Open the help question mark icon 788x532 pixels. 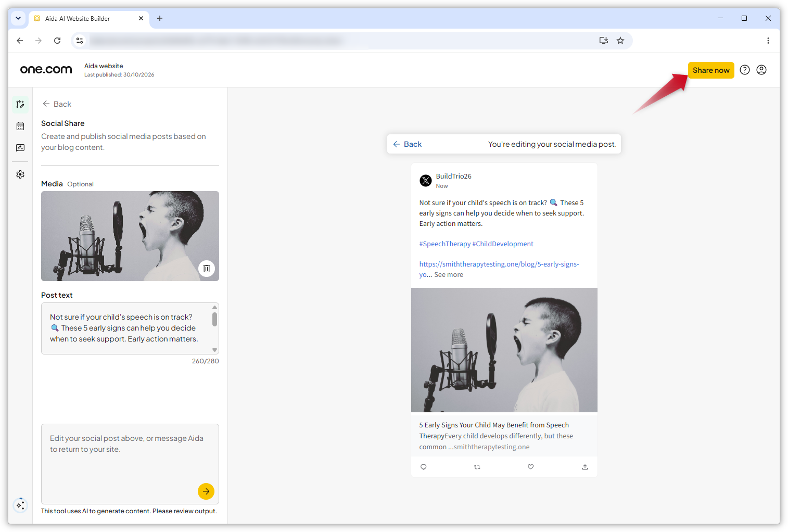coord(745,70)
